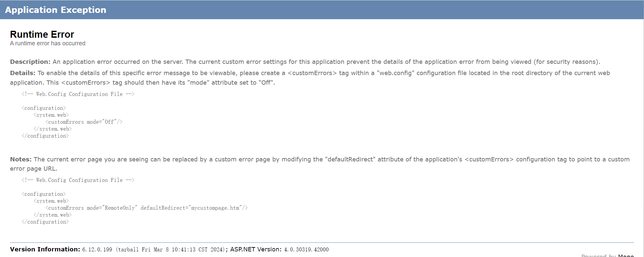Image resolution: width=644 pixels, height=257 pixels.
Task: Click the bold Details label
Action: click(23, 73)
